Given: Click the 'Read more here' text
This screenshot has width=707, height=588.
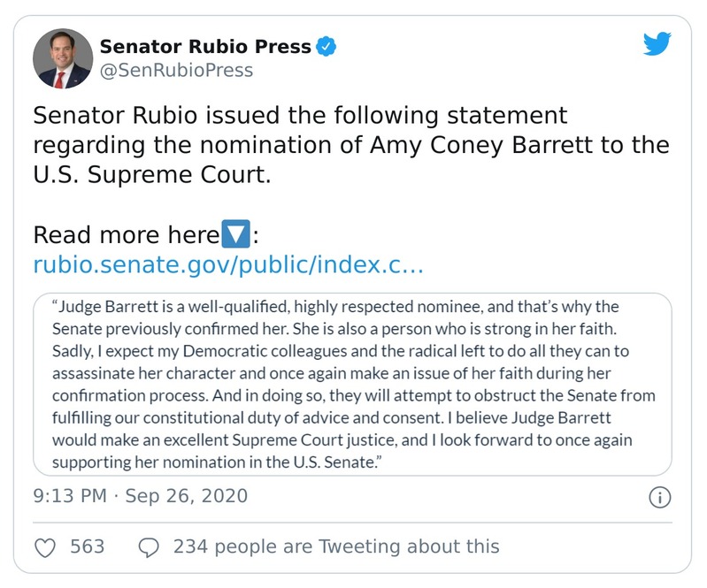Looking at the screenshot, I should 125,236.
